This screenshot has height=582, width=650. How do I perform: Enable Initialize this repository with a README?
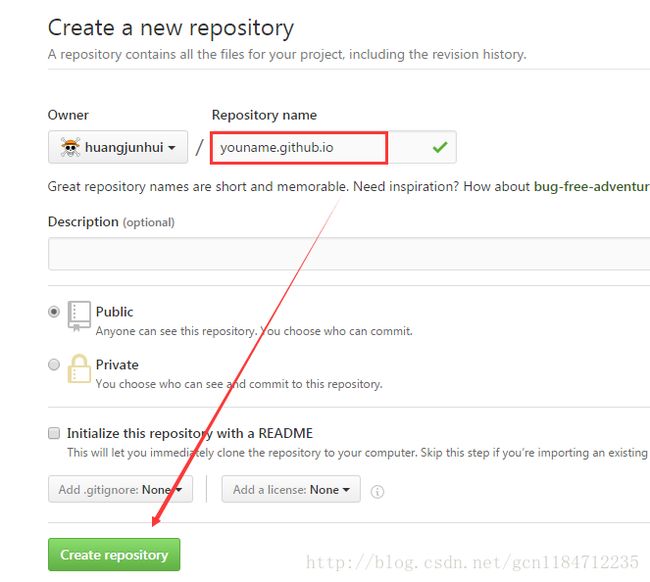[x=54, y=434]
